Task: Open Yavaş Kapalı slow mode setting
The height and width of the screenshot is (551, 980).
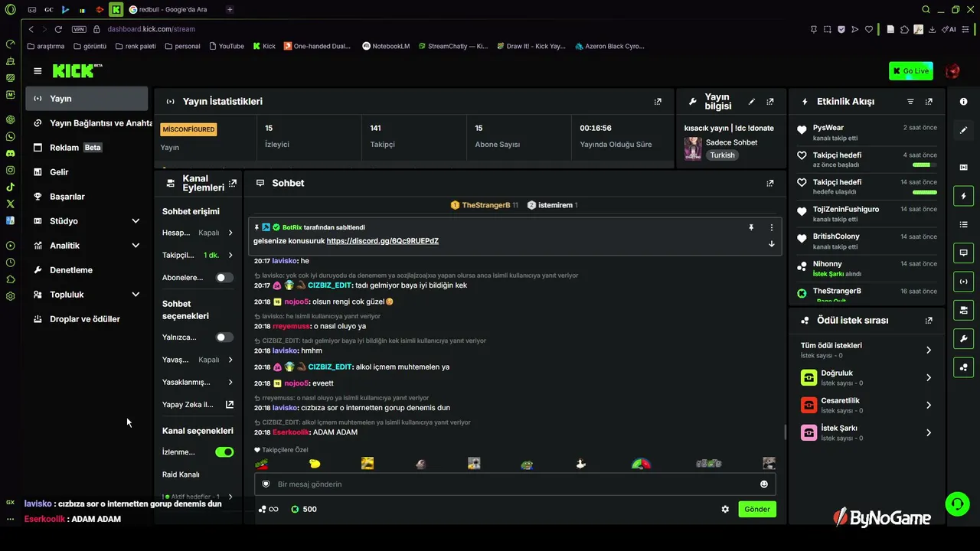Action: click(x=198, y=360)
